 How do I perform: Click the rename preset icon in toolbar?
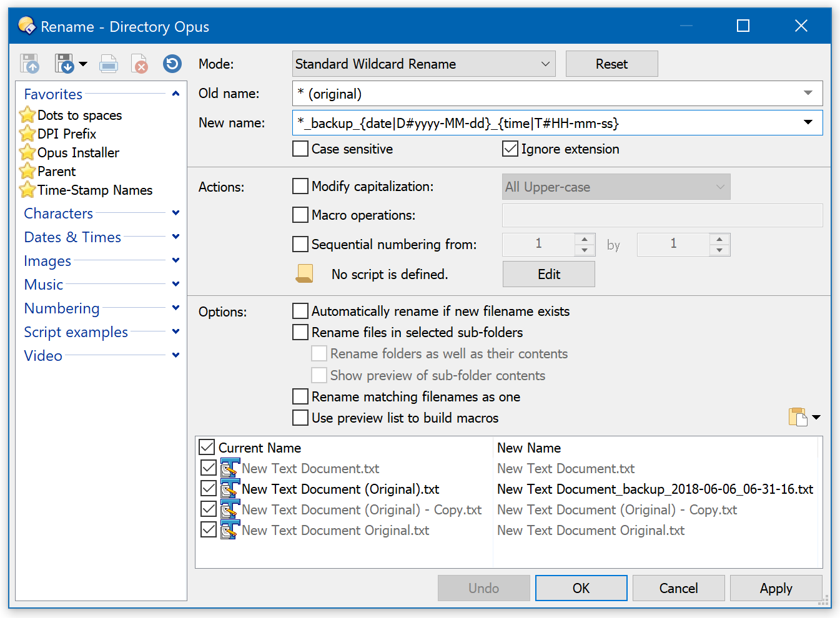109,64
